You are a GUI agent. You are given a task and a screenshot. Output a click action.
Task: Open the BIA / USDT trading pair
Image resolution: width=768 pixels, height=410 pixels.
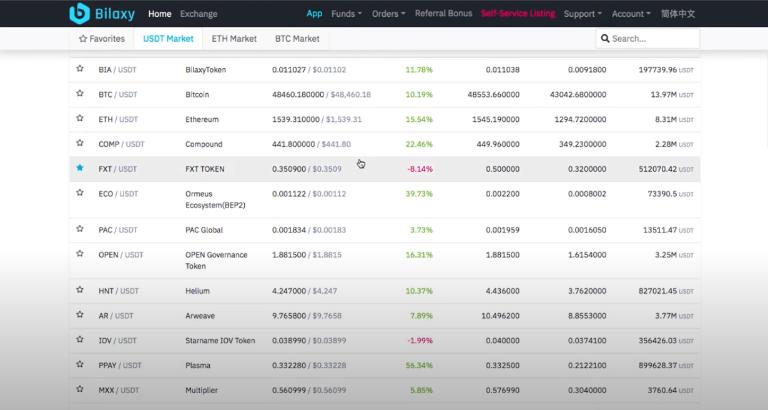click(x=117, y=70)
